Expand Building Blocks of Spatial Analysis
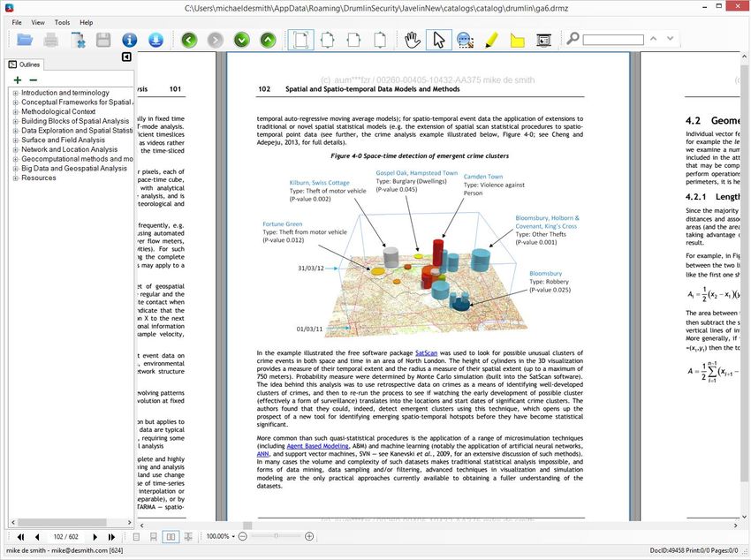 15,122
